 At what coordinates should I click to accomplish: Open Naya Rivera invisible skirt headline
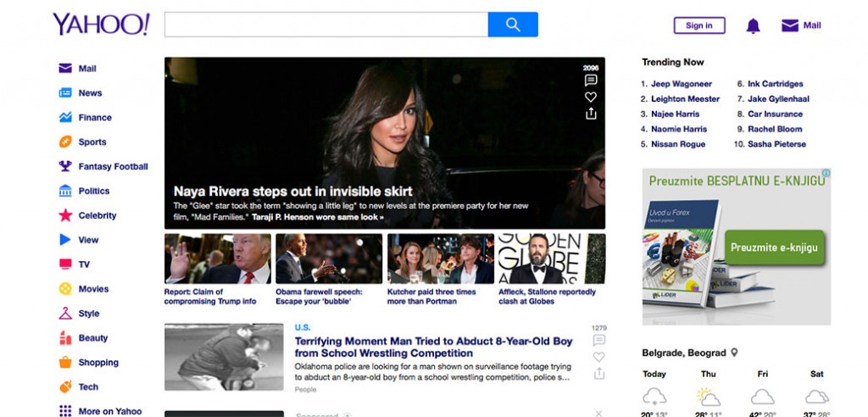tap(292, 192)
